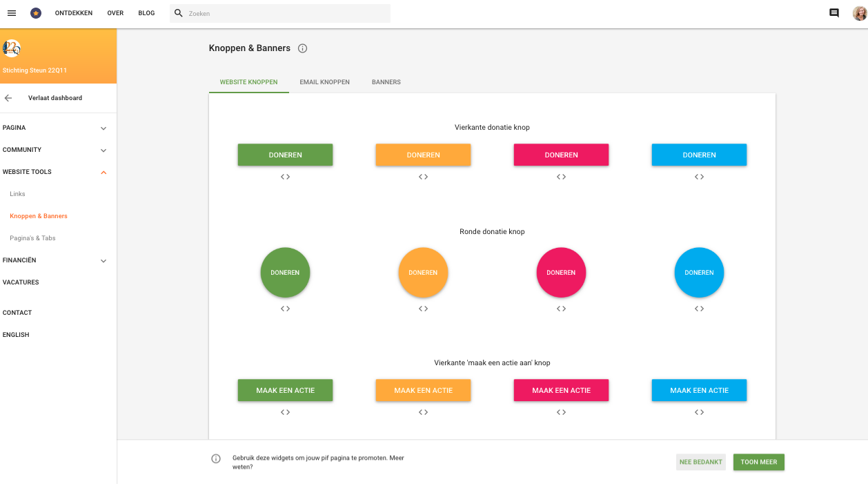Click the blue Maak een actie button
The width and height of the screenshot is (868, 484).
click(699, 390)
